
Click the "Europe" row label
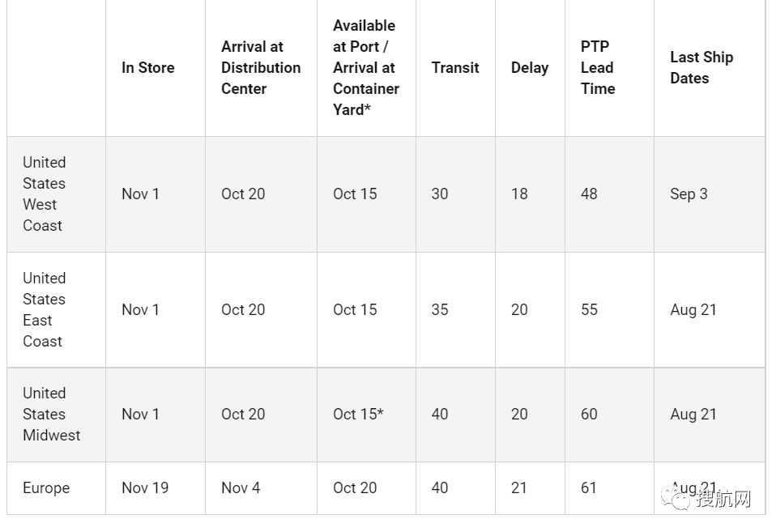pos(46,488)
